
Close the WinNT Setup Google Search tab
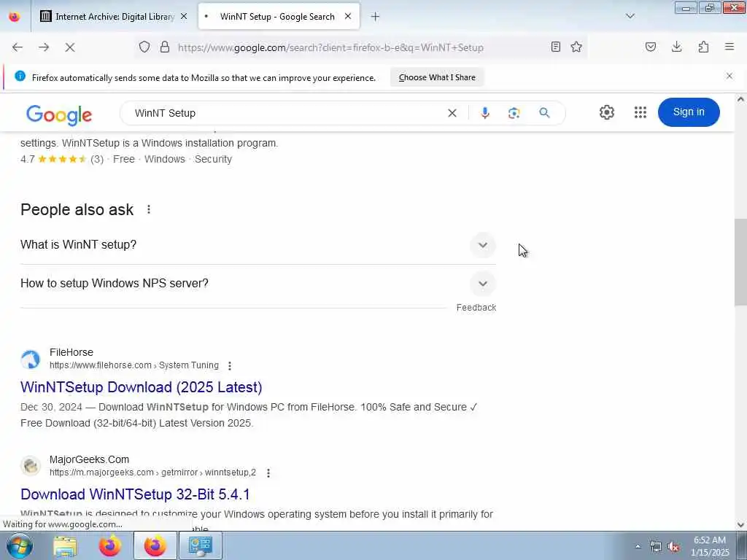[x=348, y=16]
